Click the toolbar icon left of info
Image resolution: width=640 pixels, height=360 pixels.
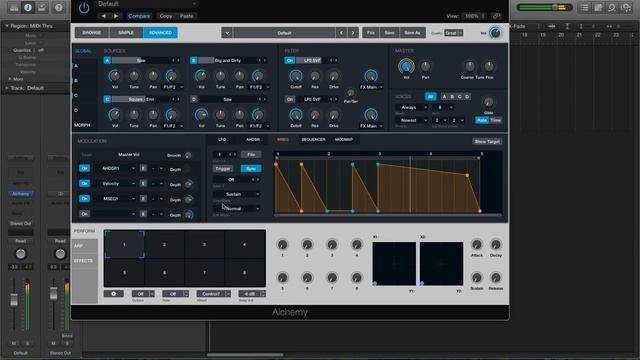pyautogui.click(x=14, y=7)
